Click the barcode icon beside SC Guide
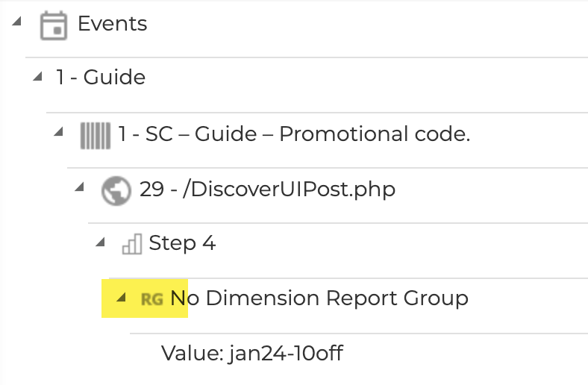This screenshot has width=588, height=385. click(95, 135)
